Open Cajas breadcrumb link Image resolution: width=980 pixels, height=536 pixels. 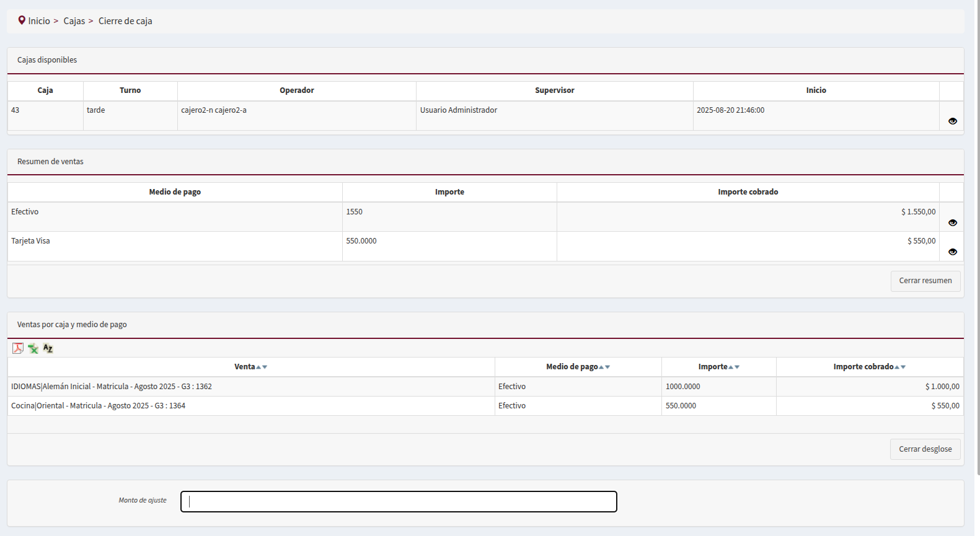click(74, 21)
